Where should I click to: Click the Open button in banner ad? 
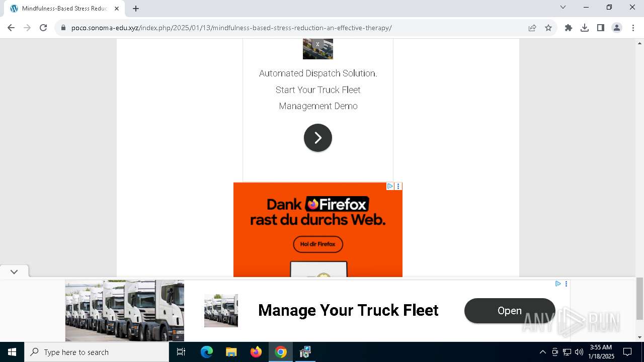[510, 311]
